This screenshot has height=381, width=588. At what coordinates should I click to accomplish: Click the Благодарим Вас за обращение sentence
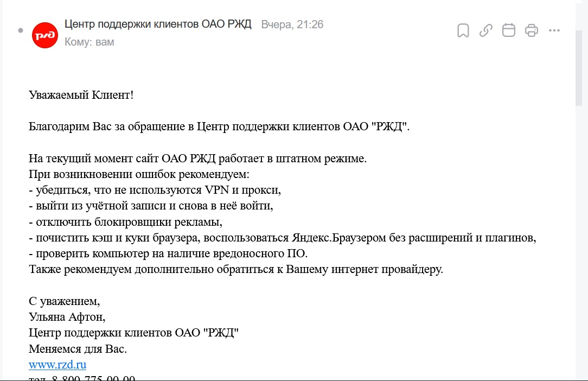point(220,128)
